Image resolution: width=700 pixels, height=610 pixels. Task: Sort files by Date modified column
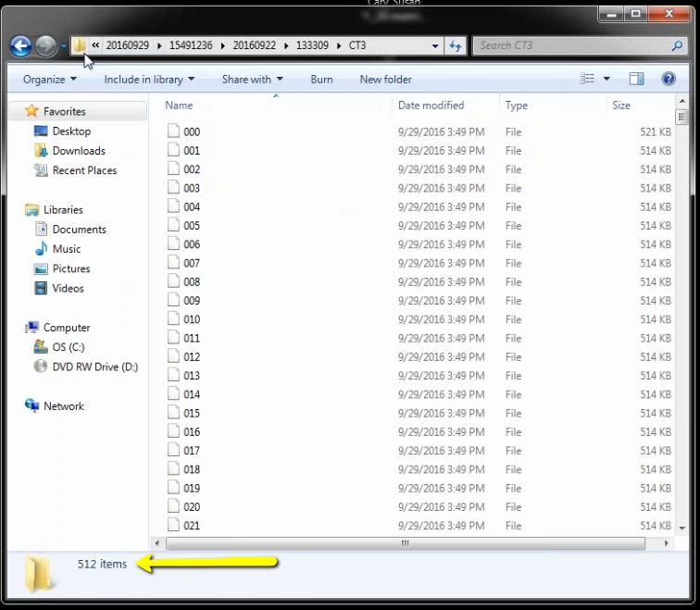[431, 106]
